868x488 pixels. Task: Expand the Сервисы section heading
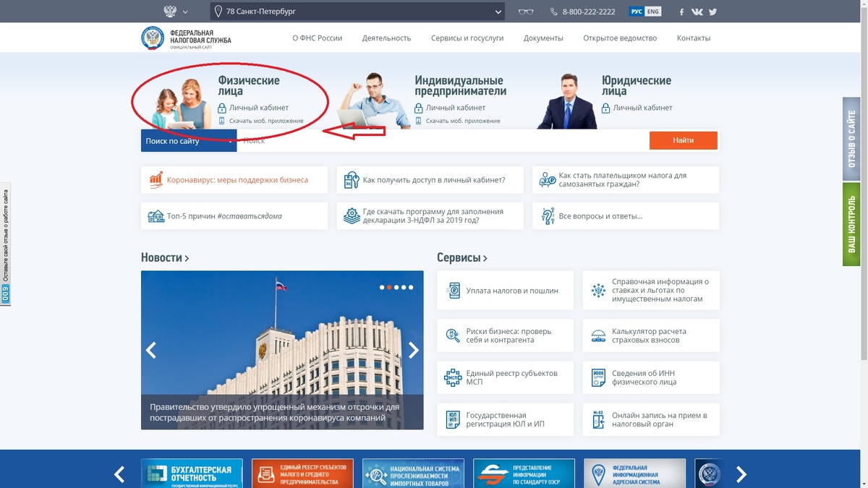pyautogui.click(x=462, y=257)
